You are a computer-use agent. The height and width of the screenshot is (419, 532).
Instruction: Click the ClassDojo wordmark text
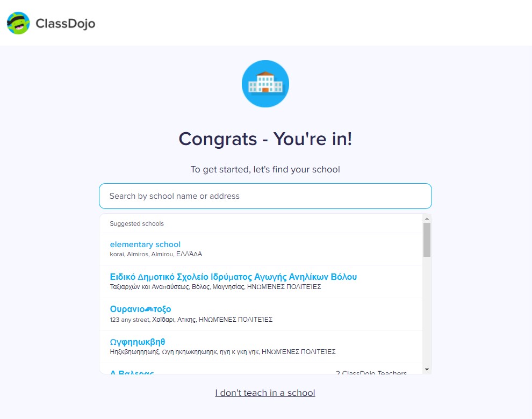pyautogui.click(x=66, y=24)
